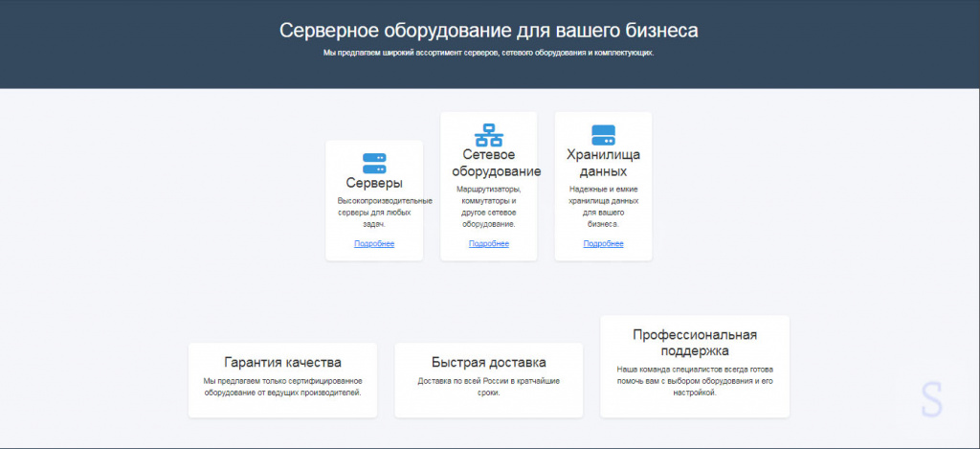Select the Хранилища данных card heading
980x449 pixels.
click(x=603, y=163)
